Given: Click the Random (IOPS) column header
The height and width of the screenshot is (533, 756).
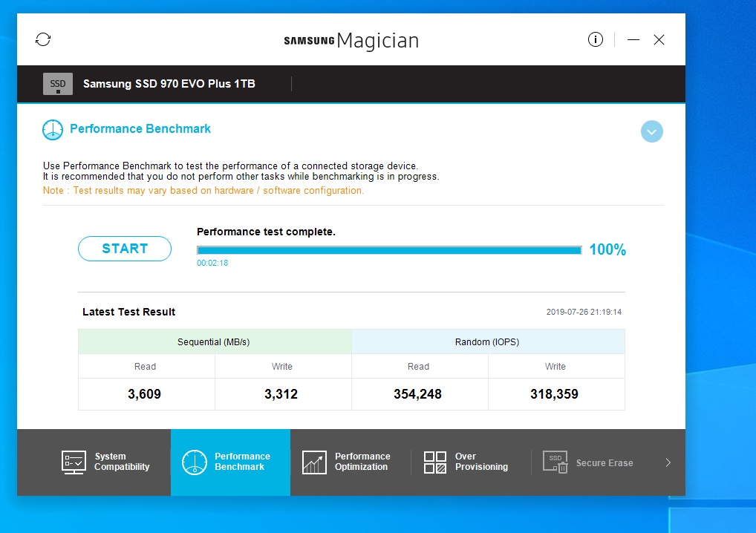Looking at the screenshot, I should pos(488,341).
